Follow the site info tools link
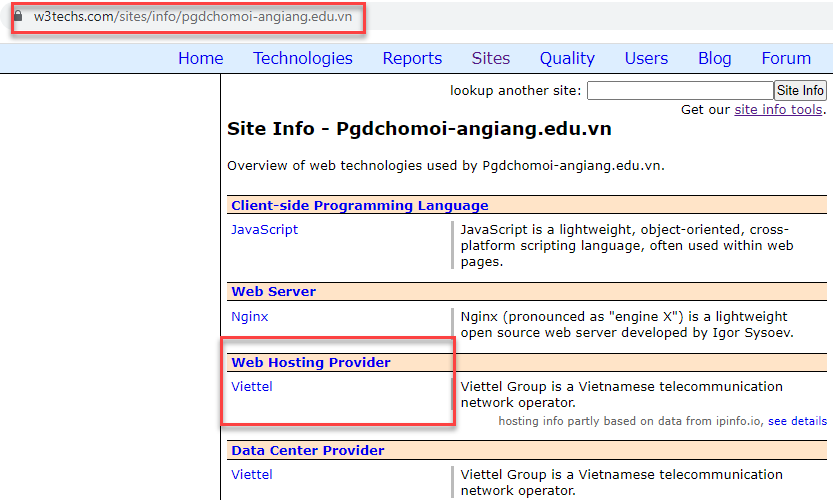The height and width of the screenshot is (500, 833). click(x=778, y=109)
